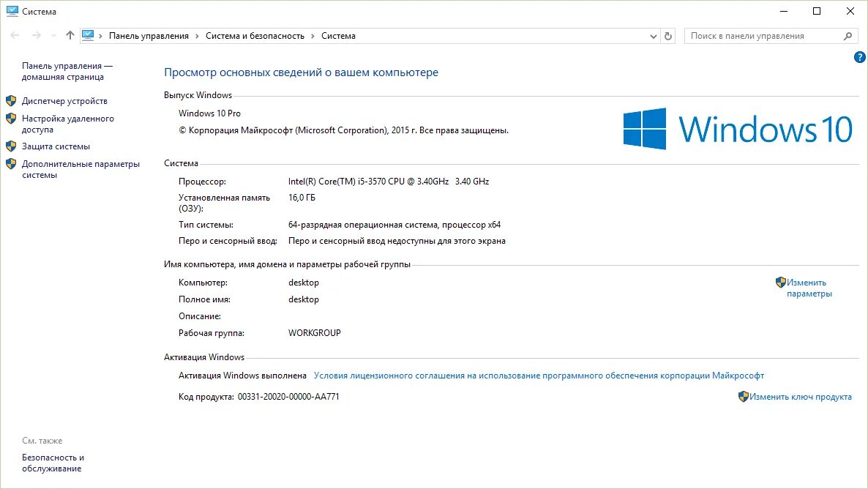Open Панель управления breadcrumb
The image size is (868, 489).
[x=149, y=36]
